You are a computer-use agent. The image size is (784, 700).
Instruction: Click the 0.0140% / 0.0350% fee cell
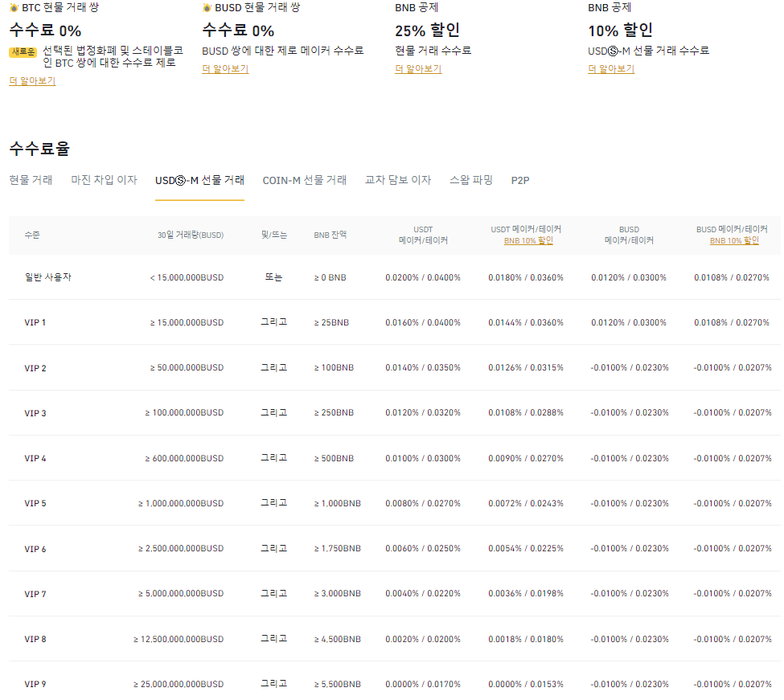tap(423, 368)
